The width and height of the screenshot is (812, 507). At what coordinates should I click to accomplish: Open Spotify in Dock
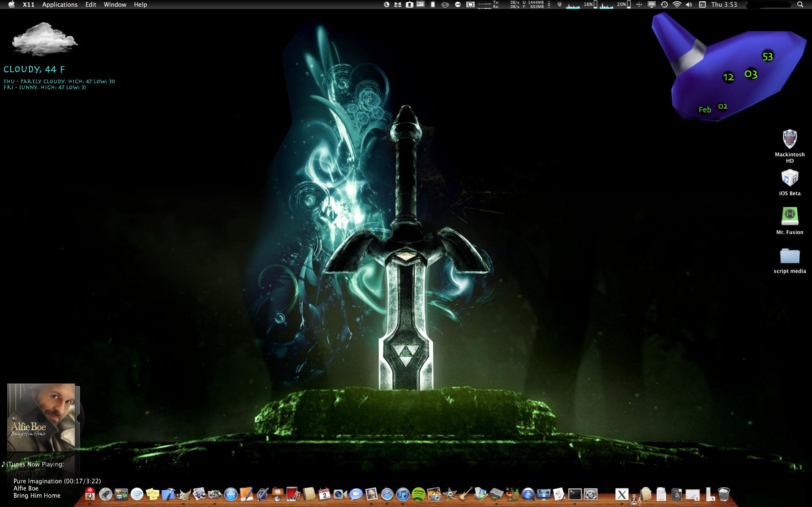point(418,494)
